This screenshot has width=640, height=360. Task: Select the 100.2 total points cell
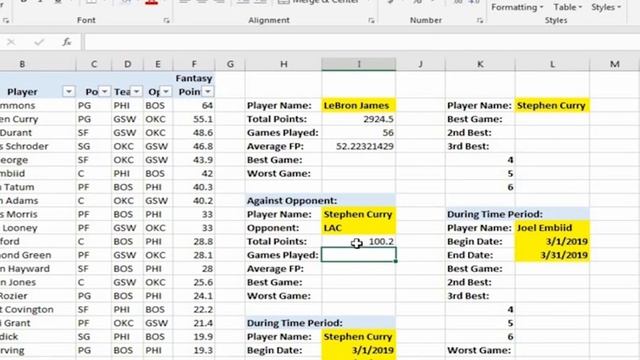click(358, 242)
